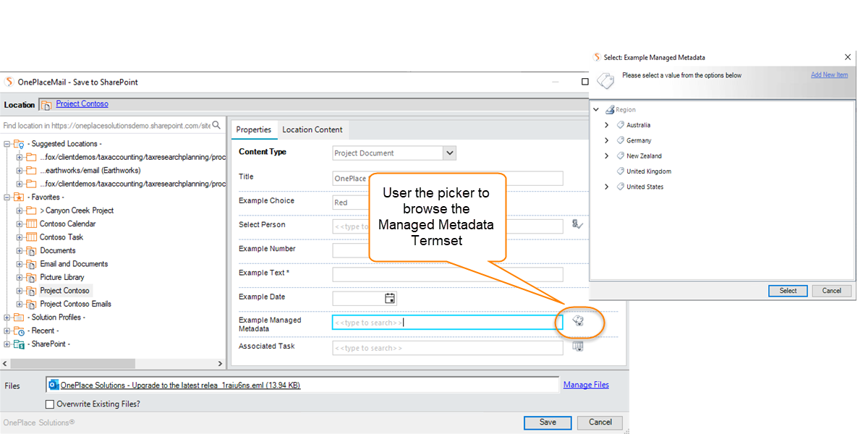Open the Content Type dropdown
This screenshot has height=434, width=868.
[450, 153]
